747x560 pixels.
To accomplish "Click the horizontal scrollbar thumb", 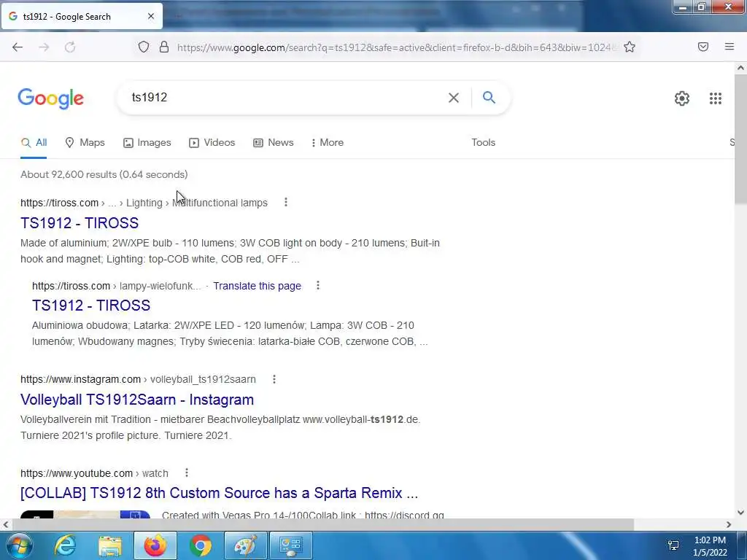I will 323,524.
